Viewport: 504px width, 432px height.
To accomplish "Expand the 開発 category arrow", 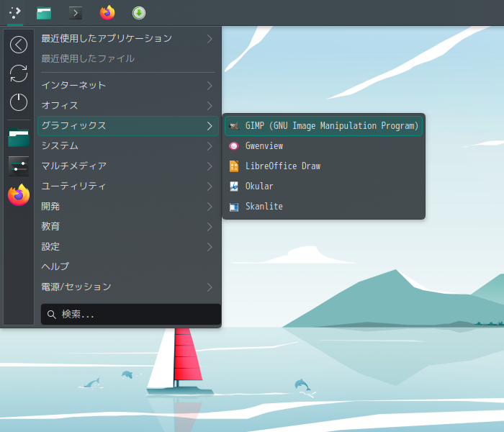I will tap(210, 207).
